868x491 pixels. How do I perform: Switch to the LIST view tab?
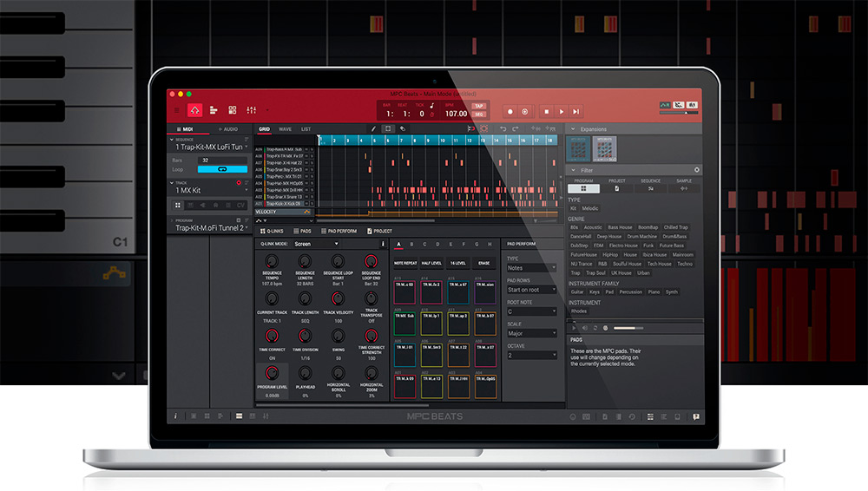pyautogui.click(x=306, y=129)
